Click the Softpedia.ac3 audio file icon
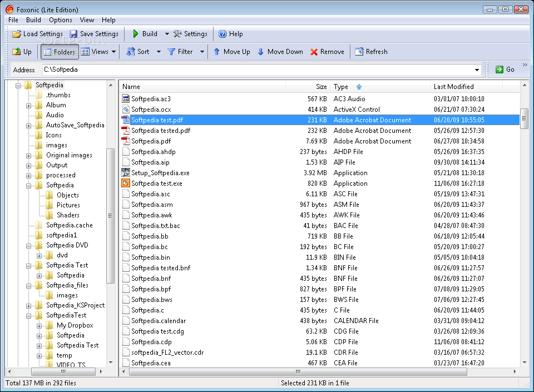 coord(126,98)
